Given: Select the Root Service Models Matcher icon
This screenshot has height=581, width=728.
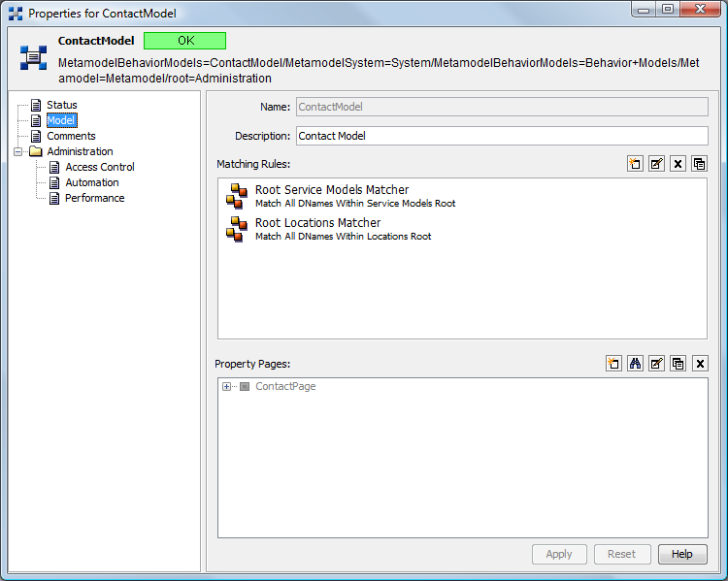Looking at the screenshot, I should [237, 196].
